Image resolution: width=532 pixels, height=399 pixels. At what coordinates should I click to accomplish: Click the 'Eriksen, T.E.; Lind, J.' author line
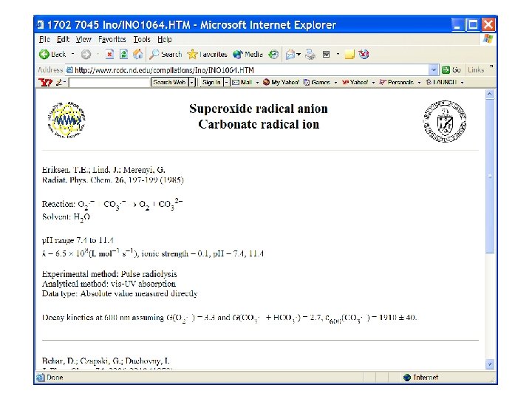[x=103, y=170]
